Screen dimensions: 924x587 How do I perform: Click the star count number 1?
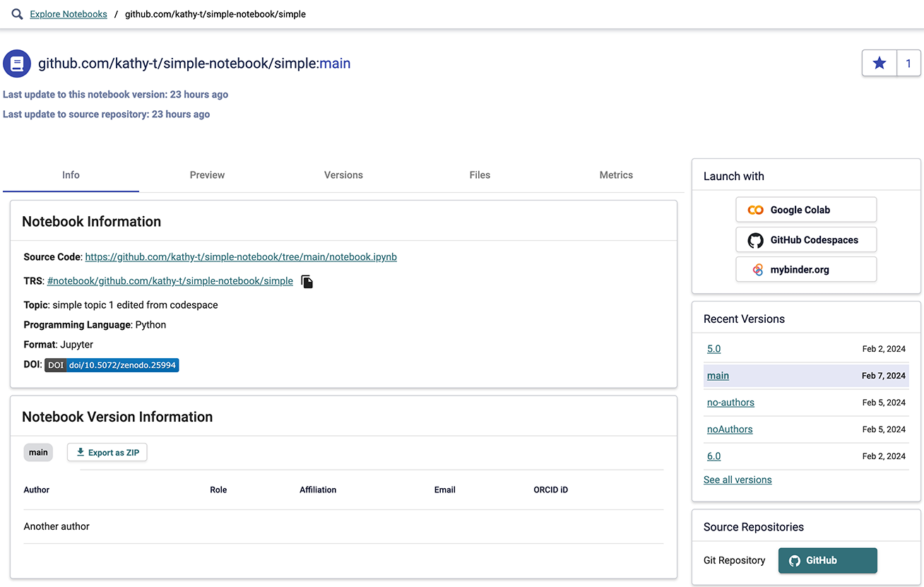pos(908,64)
